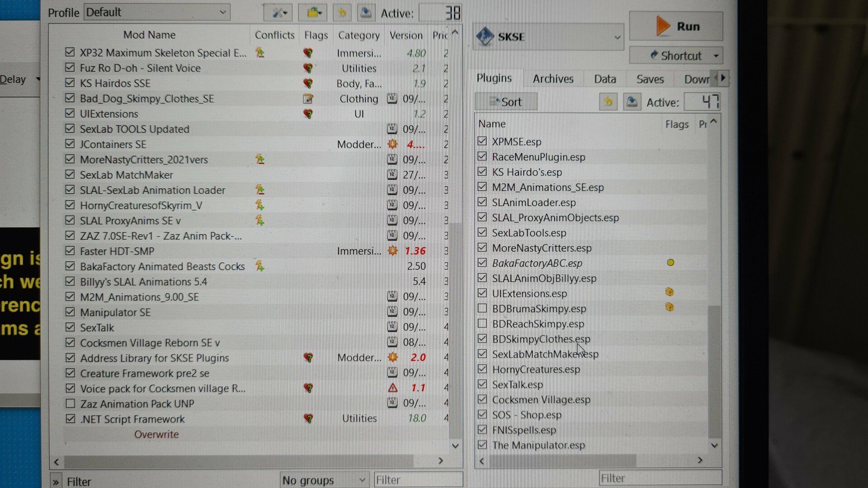Click the conflict icon on BakaFactory Animated Beasts
This screenshot has height=488, width=868.
260,266
